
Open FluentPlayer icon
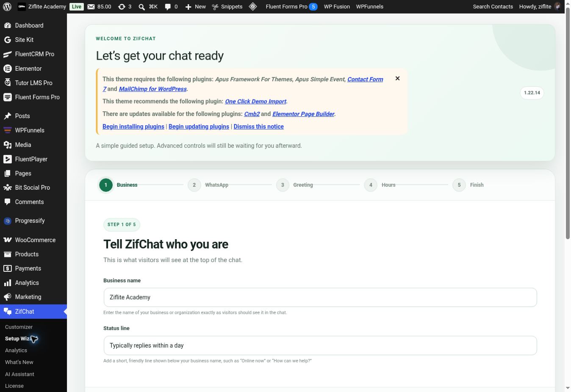click(7, 159)
